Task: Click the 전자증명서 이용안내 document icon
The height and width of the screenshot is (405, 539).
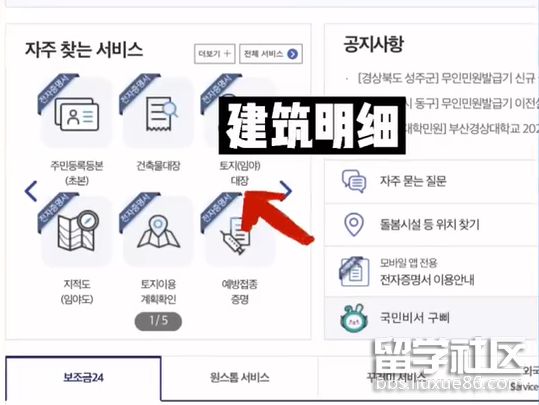Action: (x=354, y=272)
